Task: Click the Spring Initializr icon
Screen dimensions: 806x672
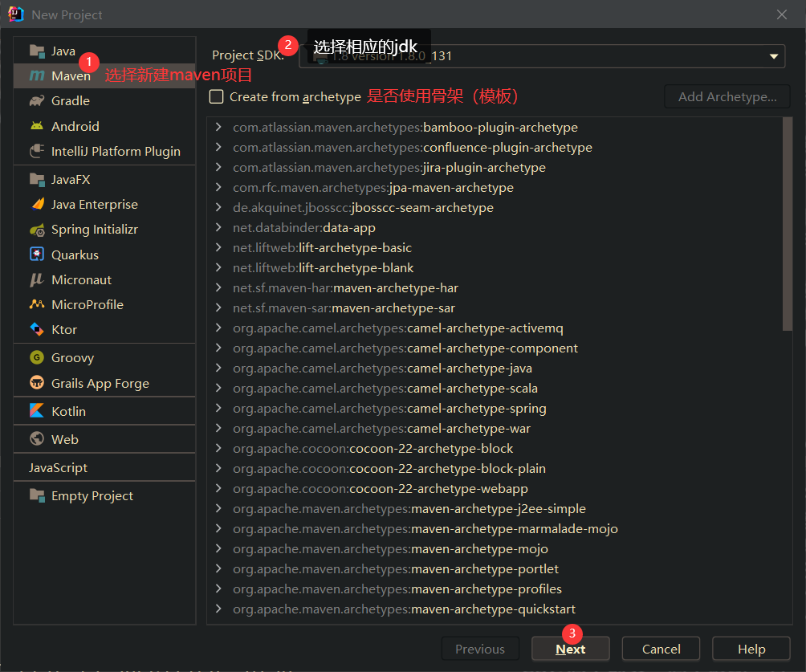Action: (x=37, y=230)
